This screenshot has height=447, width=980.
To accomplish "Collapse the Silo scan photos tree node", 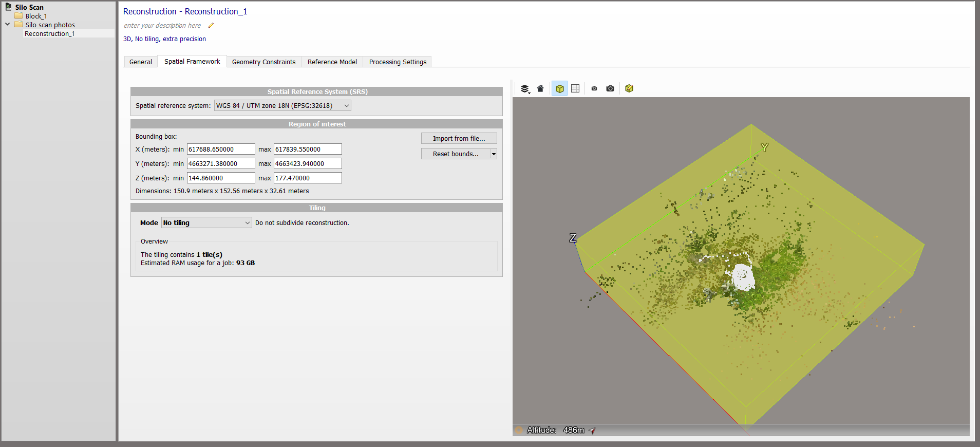I will tap(8, 24).
